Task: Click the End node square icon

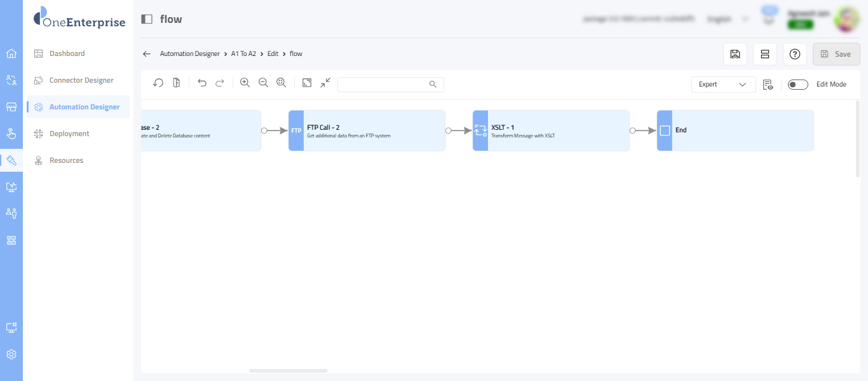Action: 665,130
